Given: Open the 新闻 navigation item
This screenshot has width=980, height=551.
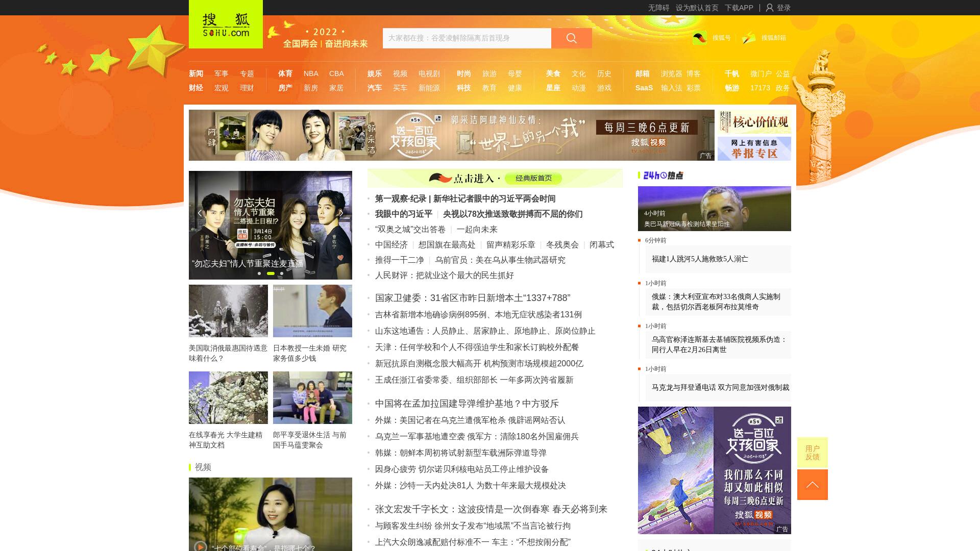Looking at the screenshot, I should (196, 73).
